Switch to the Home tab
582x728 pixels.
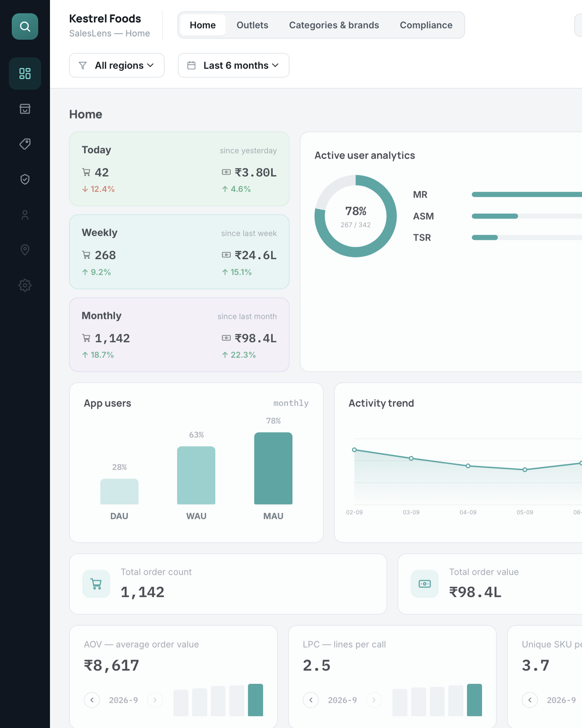[x=203, y=25]
